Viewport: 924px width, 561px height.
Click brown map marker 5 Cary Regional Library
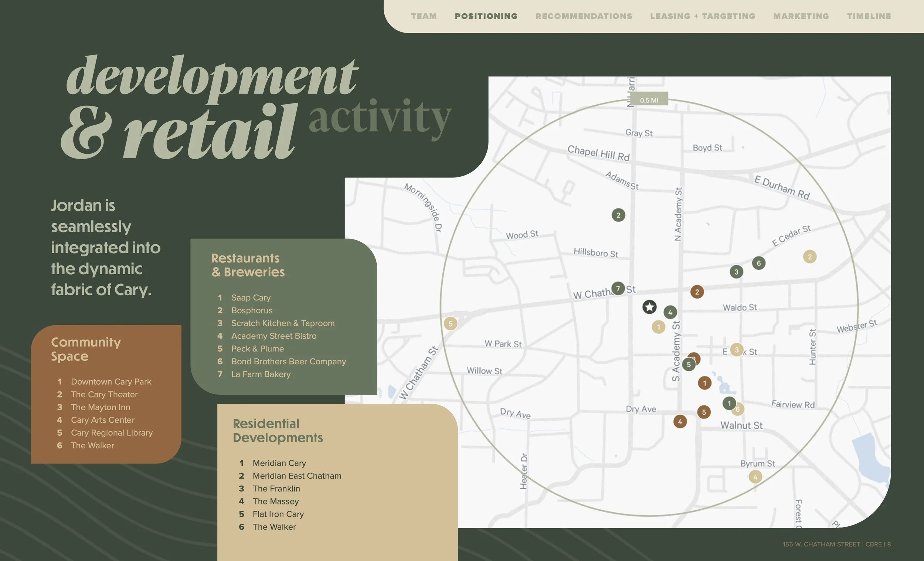click(x=704, y=412)
